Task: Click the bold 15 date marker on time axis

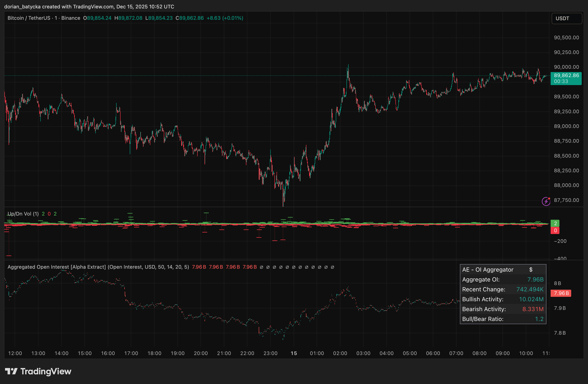Action: [294, 353]
